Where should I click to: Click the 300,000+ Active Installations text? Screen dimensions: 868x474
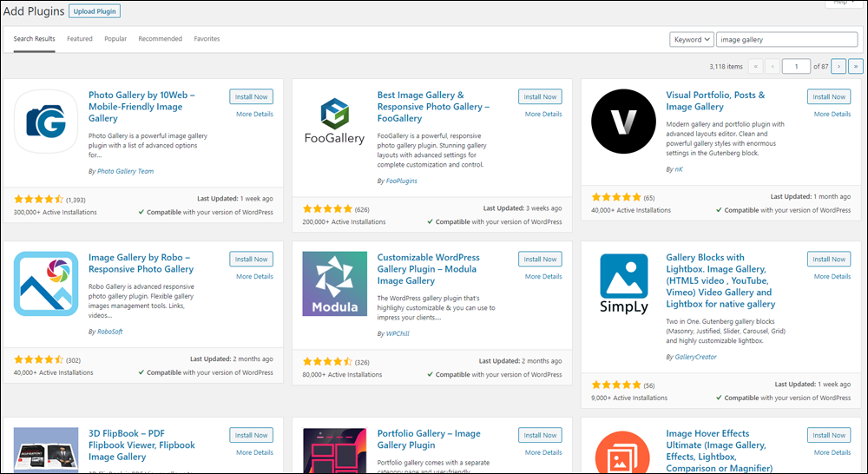click(x=56, y=212)
